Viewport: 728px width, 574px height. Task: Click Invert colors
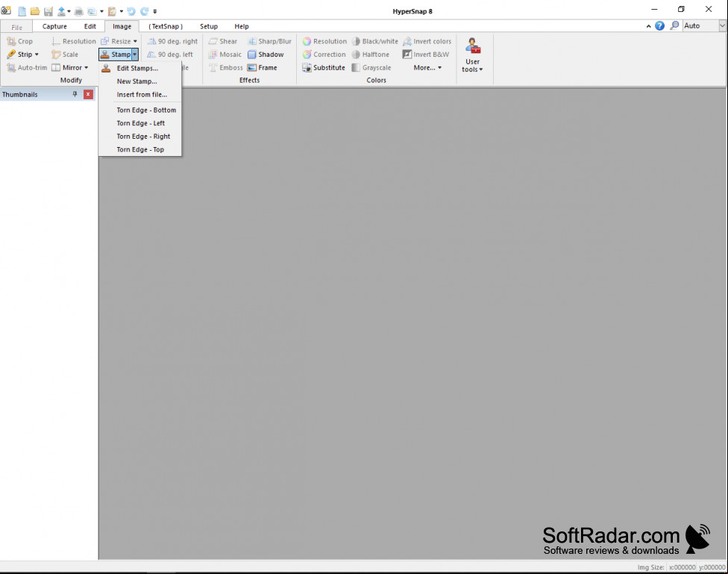point(427,41)
